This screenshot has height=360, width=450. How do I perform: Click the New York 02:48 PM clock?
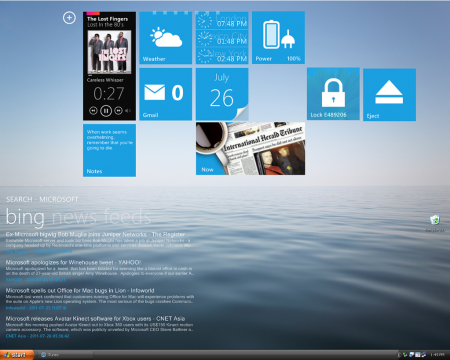(222, 56)
